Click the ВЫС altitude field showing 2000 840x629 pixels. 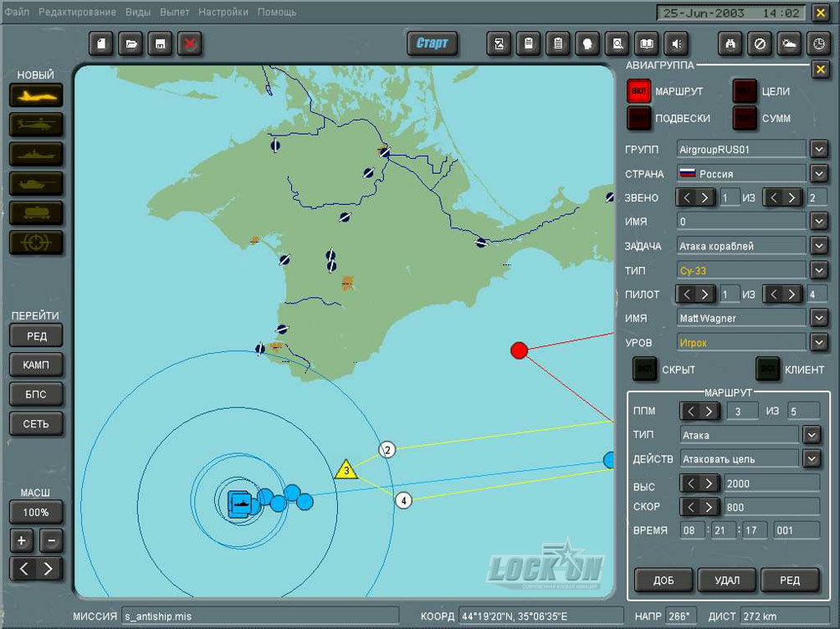[771, 483]
